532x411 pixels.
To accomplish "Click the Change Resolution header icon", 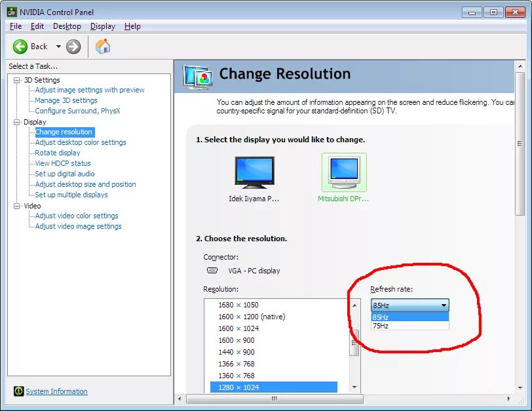I will [x=198, y=77].
